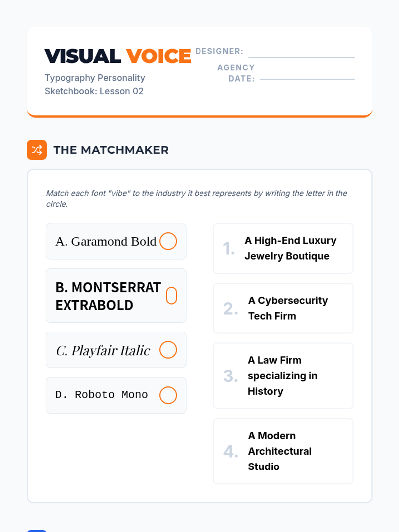The image size is (399, 532).
Task: Click the B. Montserrat Extrabold label
Action: 108,296
